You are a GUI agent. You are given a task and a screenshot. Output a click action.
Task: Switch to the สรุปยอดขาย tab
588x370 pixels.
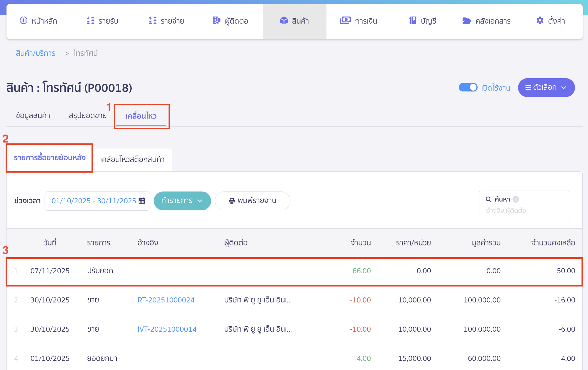point(87,115)
